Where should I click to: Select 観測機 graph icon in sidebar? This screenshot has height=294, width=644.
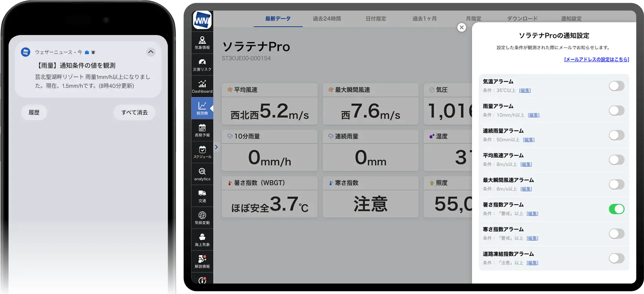(x=202, y=108)
